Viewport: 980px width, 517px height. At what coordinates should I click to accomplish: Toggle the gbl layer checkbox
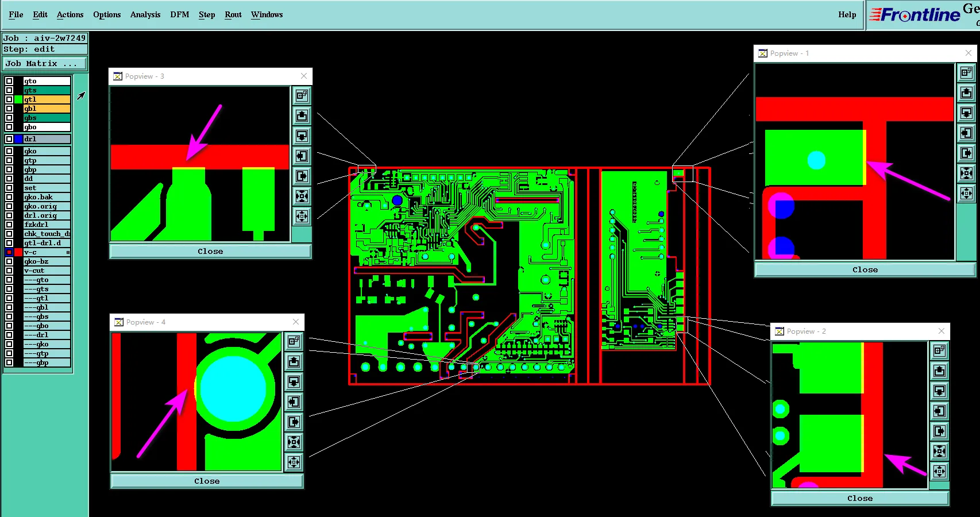tap(9, 109)
